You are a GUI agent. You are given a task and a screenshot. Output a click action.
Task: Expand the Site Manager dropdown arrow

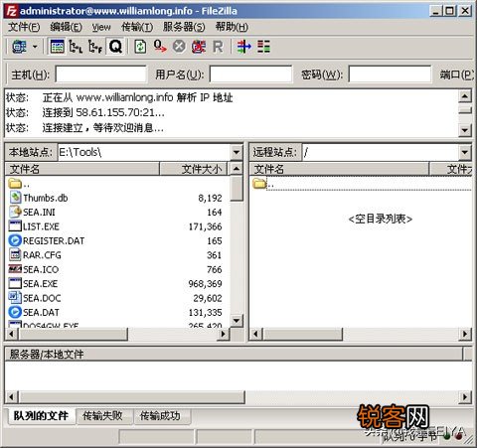pos(35,47)
